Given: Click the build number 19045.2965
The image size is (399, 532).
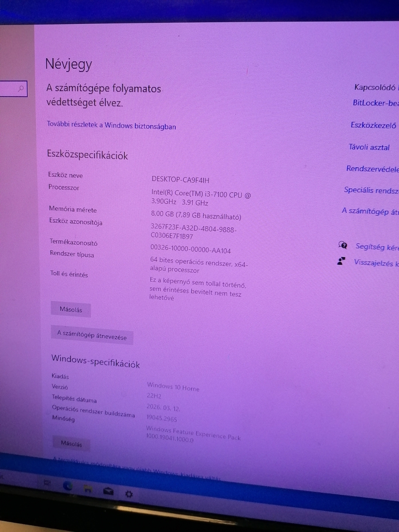Looking at the screenshot, I should pyautogui.click(x=162, y=418).
